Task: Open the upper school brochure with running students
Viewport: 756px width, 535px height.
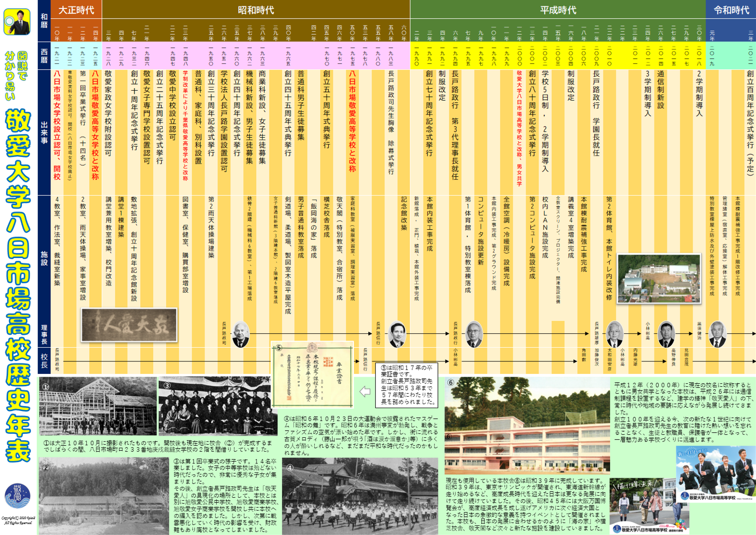Action: point(715,474)
